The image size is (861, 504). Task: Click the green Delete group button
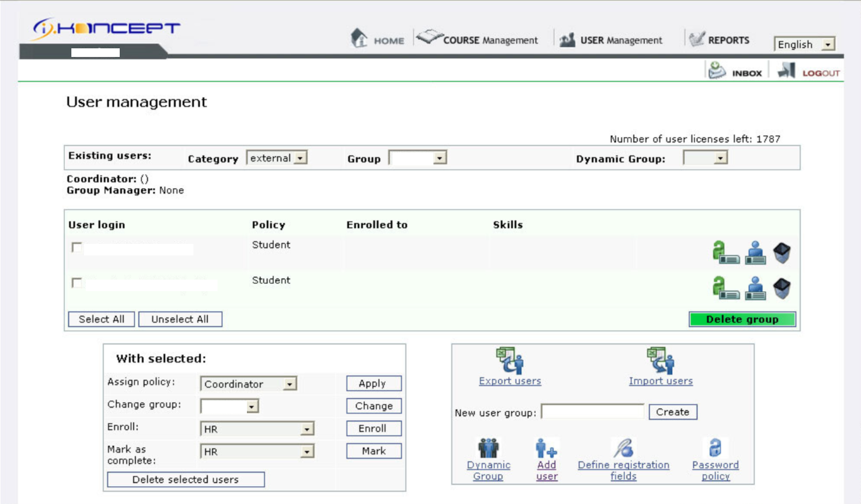pyautogui.click(x=742, y=319)
